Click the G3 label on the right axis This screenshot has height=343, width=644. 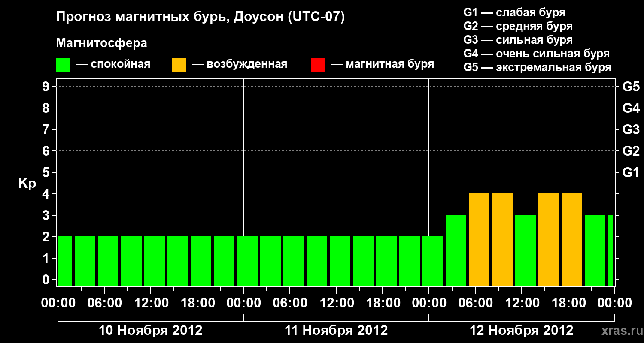[631, 130]
